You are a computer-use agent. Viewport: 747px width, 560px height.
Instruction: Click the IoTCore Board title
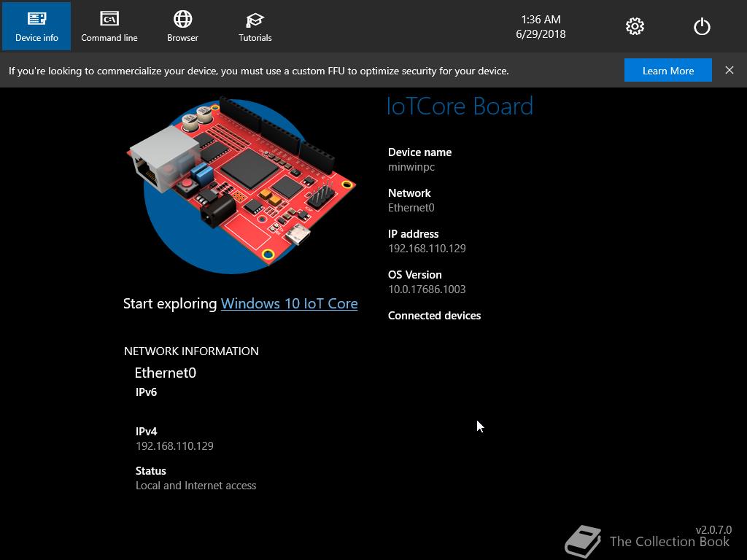(460, 106)
